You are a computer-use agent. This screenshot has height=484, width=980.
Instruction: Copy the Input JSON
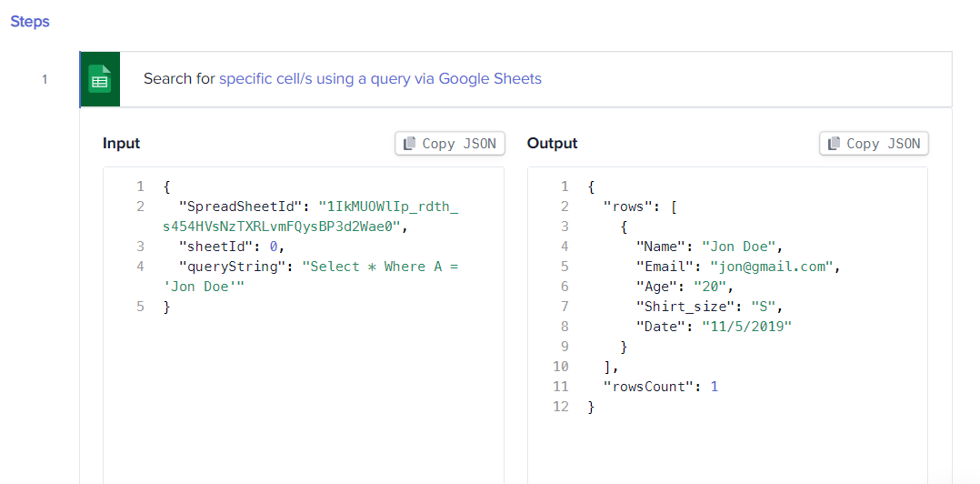(x=450, y=143)
